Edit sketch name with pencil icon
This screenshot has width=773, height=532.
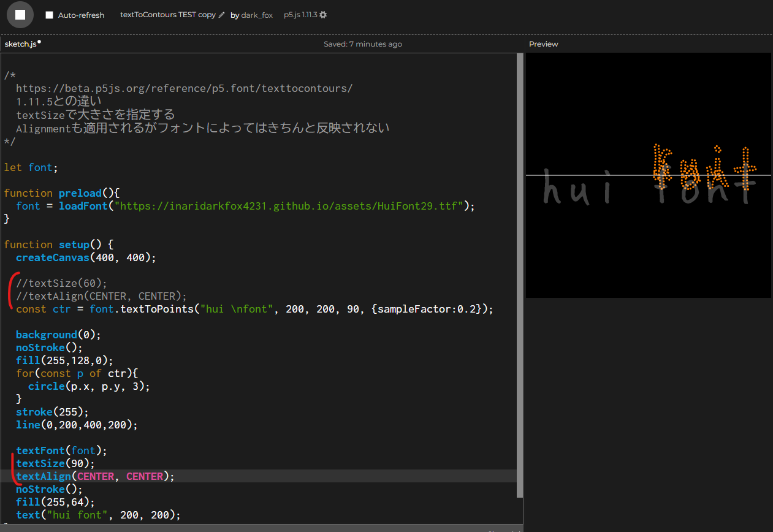pyautogui.click(x=222, y=15)
